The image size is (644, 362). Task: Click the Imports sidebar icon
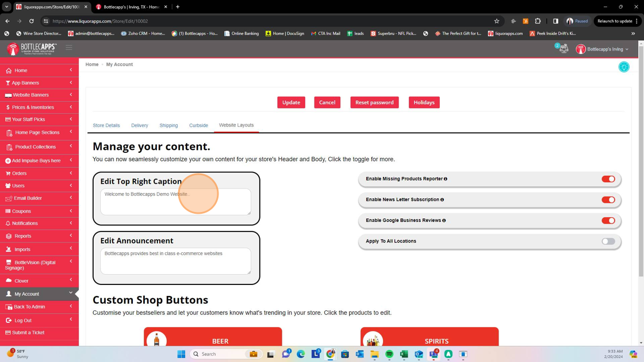click(x=9, y=249)
